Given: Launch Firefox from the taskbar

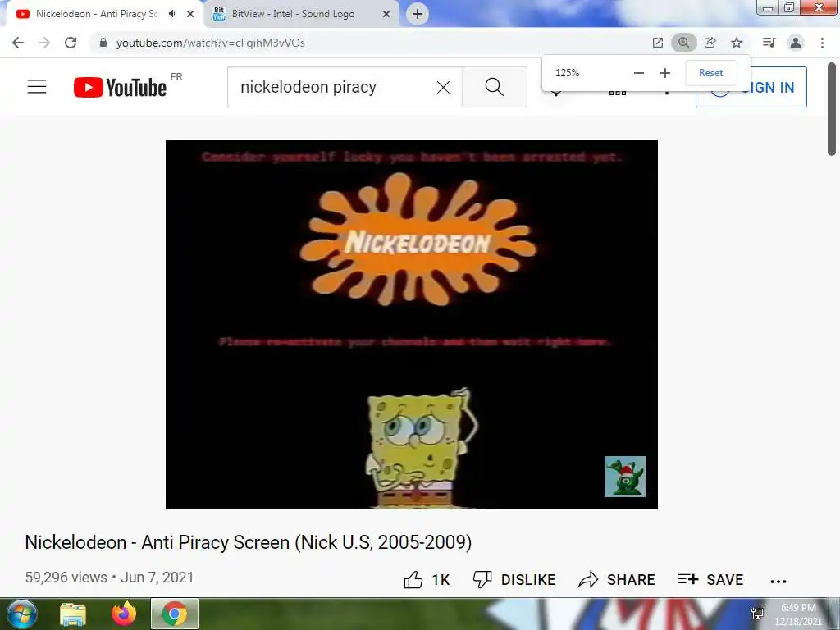Looking at the screenshot, I should (124, 614).
